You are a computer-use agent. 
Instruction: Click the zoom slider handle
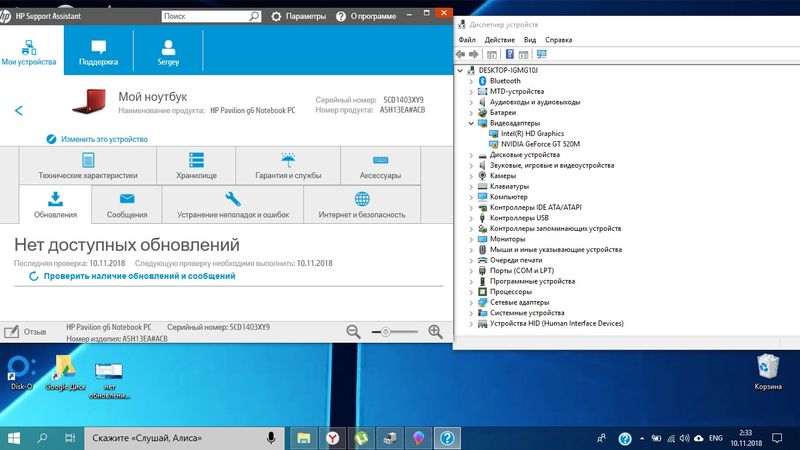click(386, 332)
